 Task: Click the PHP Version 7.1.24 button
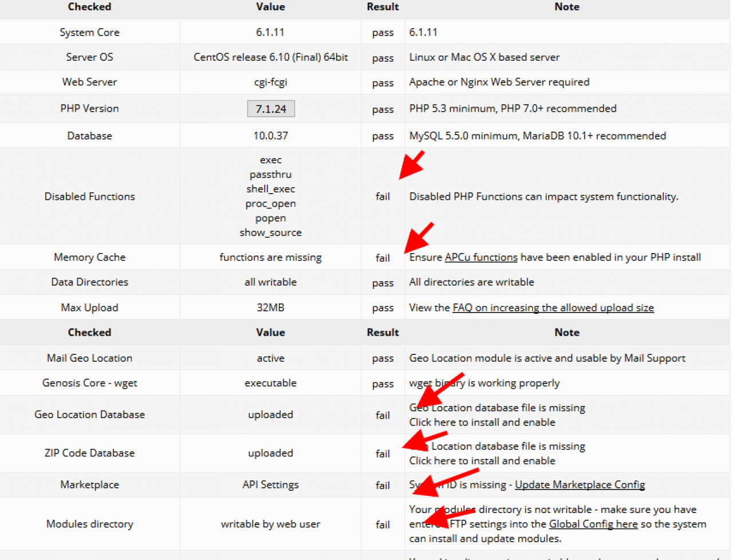[271, 109]
